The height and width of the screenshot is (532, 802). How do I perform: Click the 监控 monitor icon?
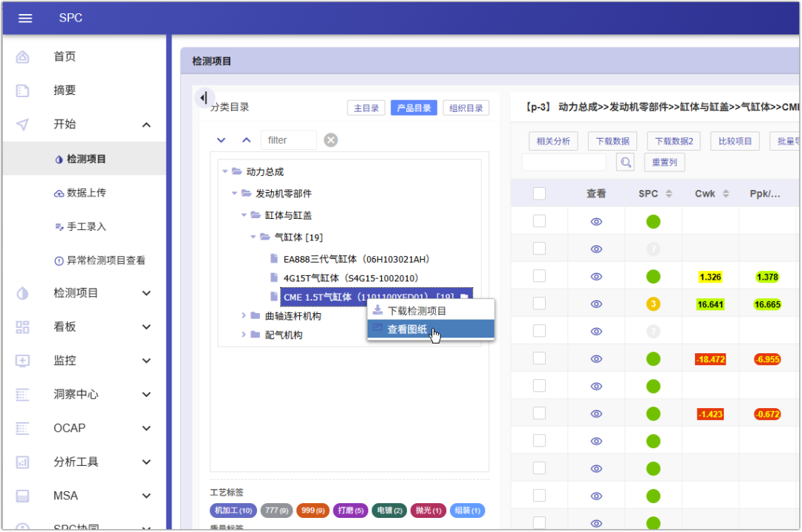click(22, 361)
